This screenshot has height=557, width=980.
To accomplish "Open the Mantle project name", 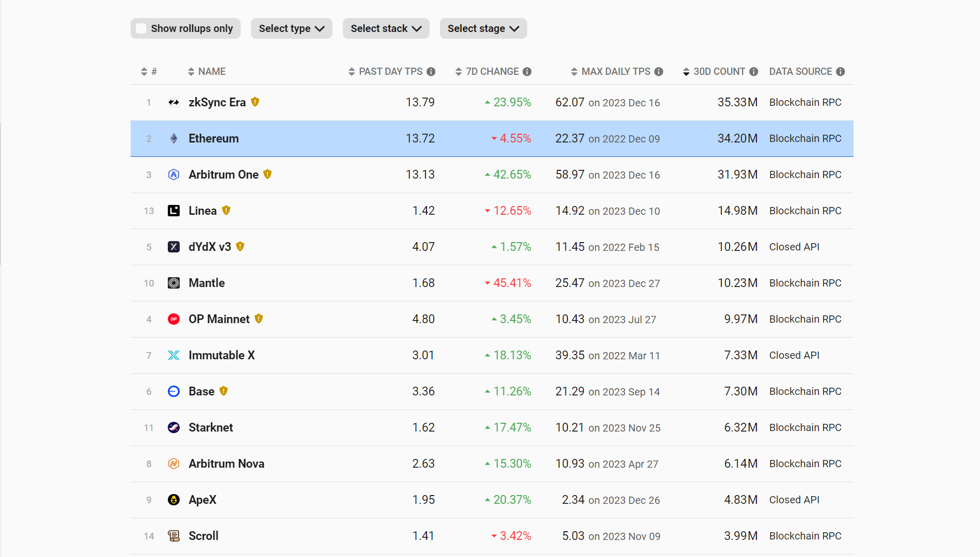I will point(207,283).
